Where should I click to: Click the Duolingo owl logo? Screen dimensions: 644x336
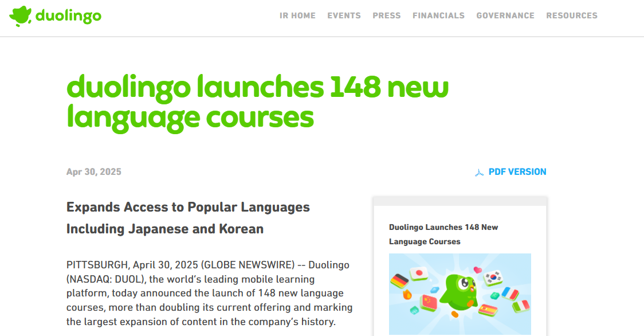[21, 16]
